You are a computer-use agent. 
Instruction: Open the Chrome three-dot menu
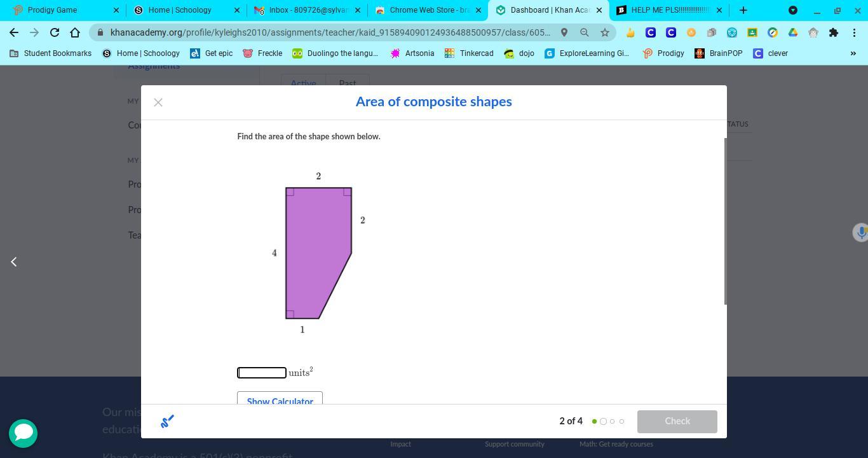pos(854,32)
